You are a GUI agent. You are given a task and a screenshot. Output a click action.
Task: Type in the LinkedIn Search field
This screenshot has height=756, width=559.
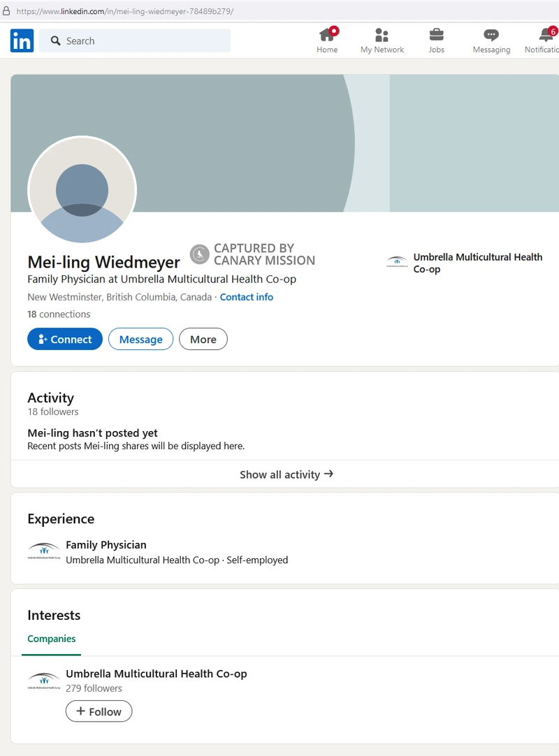click(135, 41)
